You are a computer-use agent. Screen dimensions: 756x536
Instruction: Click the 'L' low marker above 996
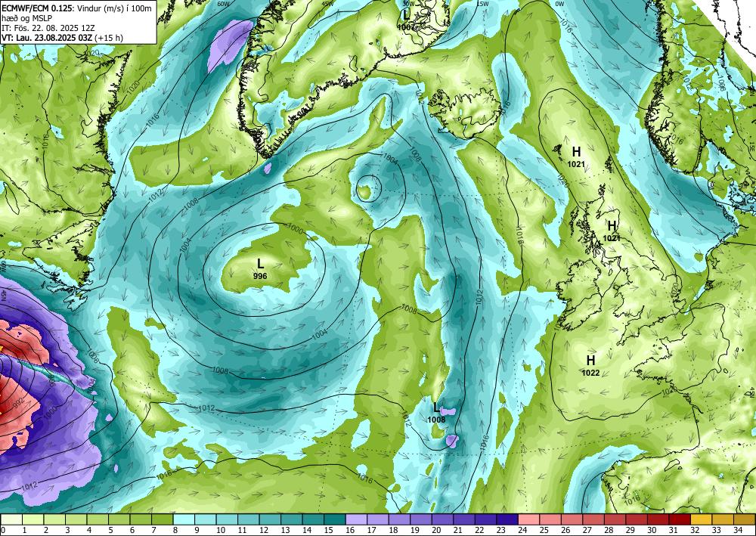[260, 264]
